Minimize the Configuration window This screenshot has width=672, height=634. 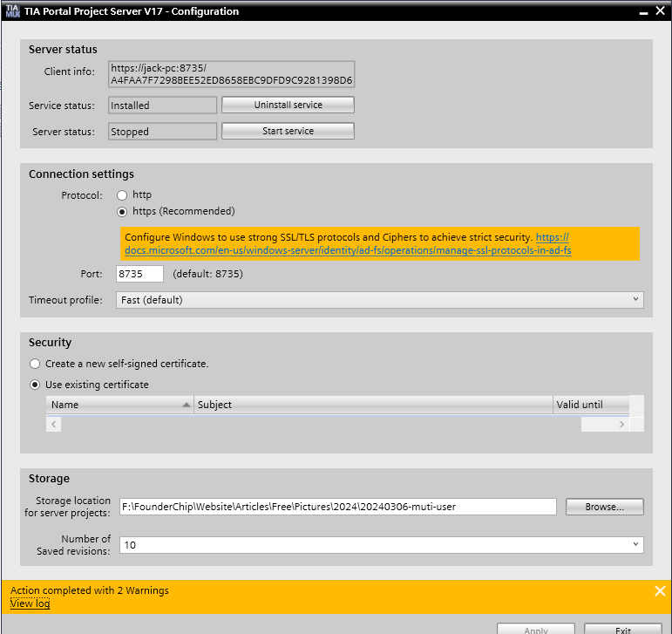click(x=643, y=11)
